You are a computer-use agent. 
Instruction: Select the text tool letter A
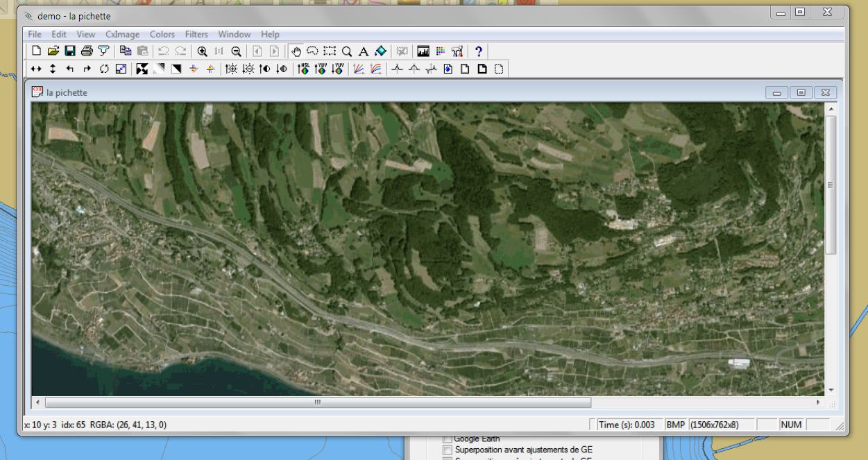[363, 51]
